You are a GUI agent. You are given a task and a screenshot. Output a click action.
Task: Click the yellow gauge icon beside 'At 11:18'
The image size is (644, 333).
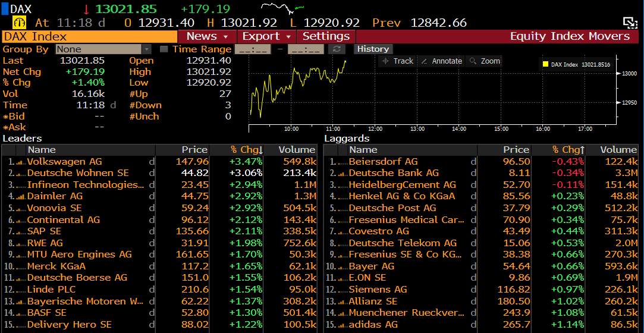point(19,23)
